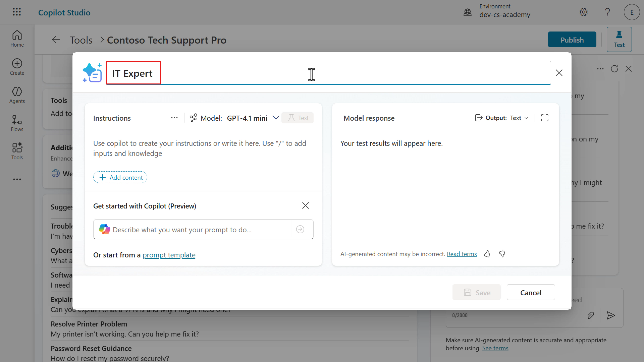Click the Add content button
Screen dimensions: 644x362
(120, 177)
